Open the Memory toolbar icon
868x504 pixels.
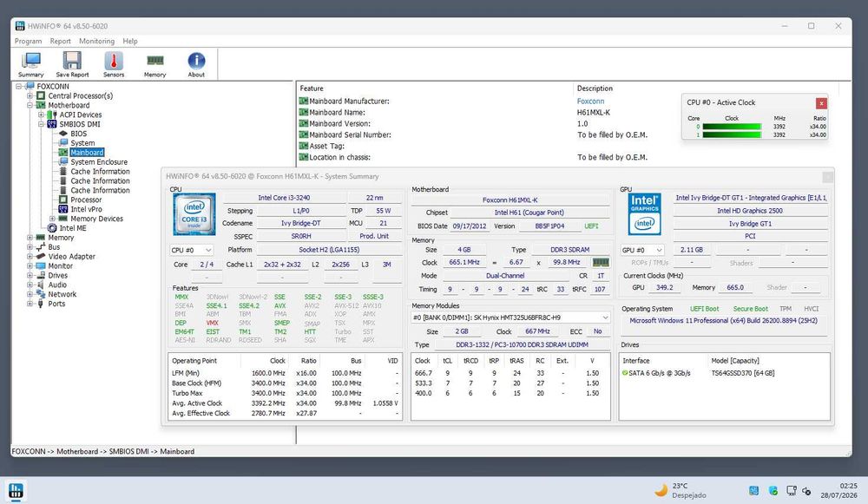click(x=155, y=64)
